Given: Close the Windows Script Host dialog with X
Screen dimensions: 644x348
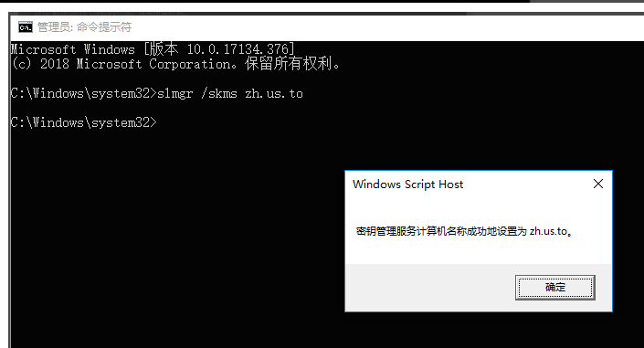Looking at the screenshot, I should (598, 184).
